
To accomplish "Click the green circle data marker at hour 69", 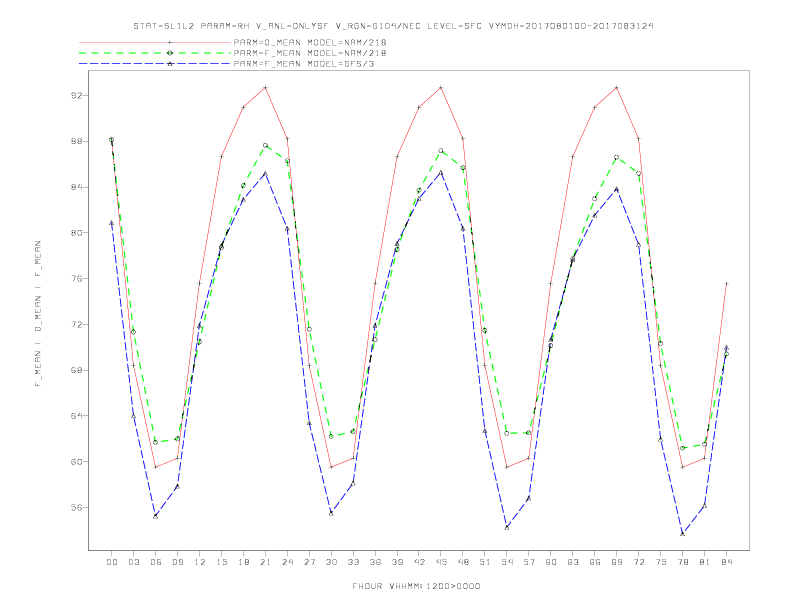I will 617,158.
